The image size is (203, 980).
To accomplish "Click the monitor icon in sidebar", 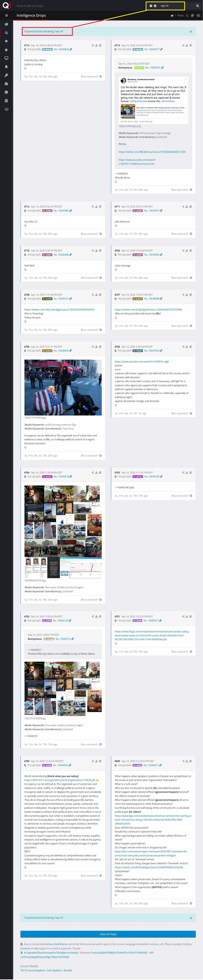I will point(6,58).
